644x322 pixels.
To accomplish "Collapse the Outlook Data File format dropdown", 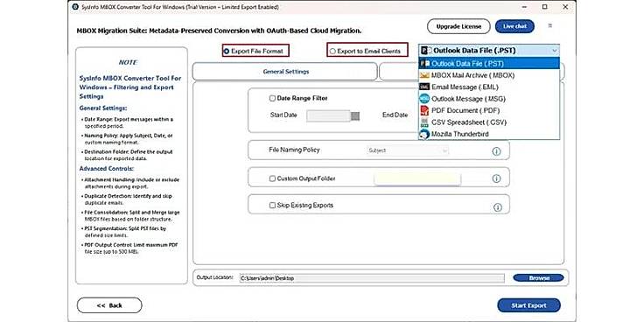I will tap(555, 51).
